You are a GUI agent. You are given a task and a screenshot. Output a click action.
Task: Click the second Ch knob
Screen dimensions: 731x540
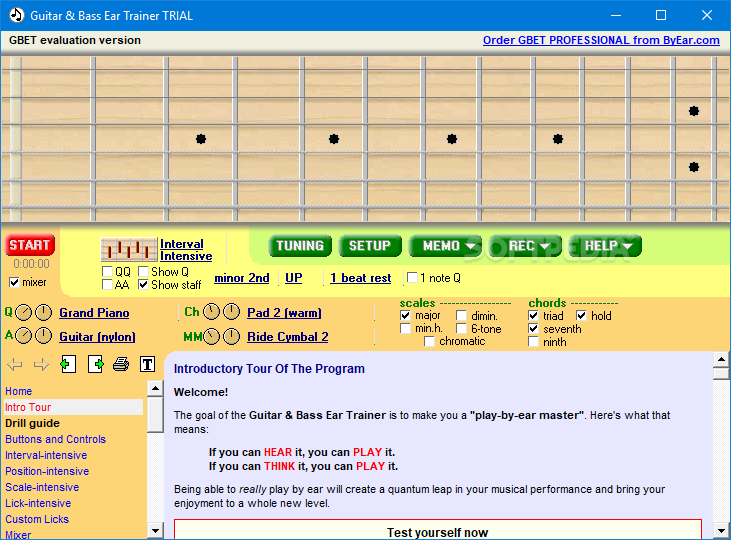(x=231, y=312)
